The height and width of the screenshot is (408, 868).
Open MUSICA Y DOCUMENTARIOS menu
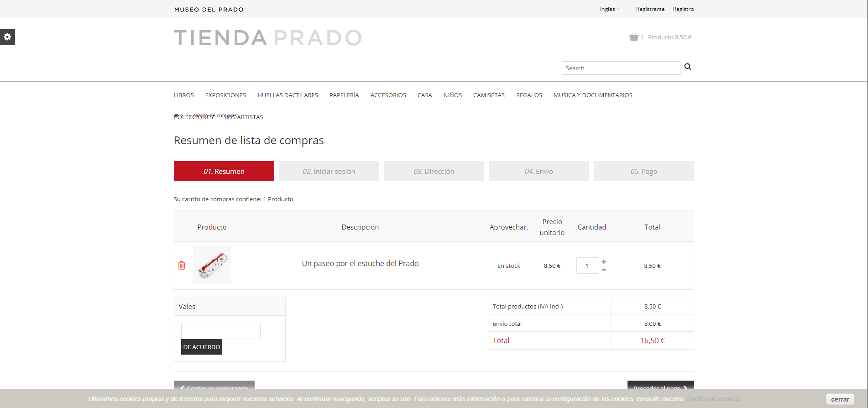point(593,95)
